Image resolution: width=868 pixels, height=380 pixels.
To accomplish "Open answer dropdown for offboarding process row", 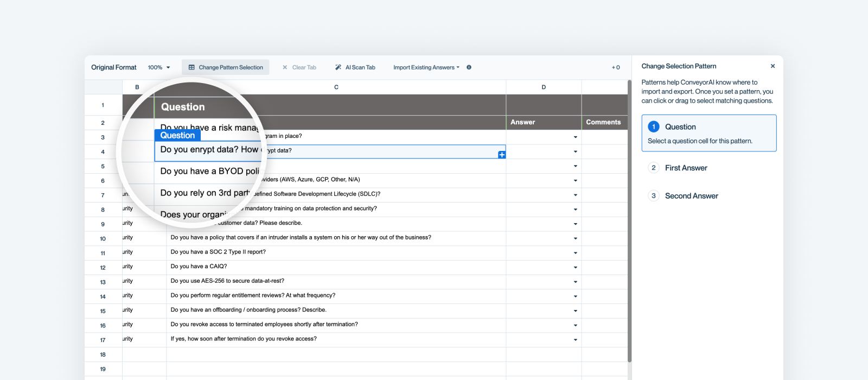I will (x=576, y=311).
